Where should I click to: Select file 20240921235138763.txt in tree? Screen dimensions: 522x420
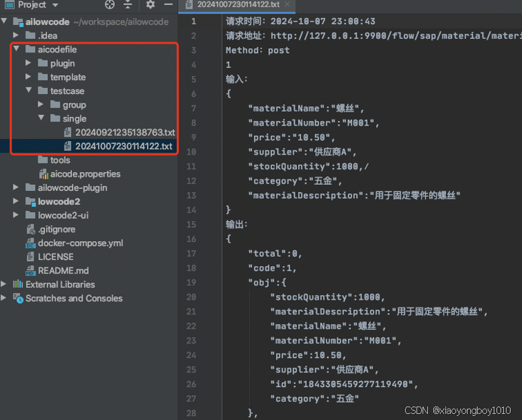pos(125,132)
